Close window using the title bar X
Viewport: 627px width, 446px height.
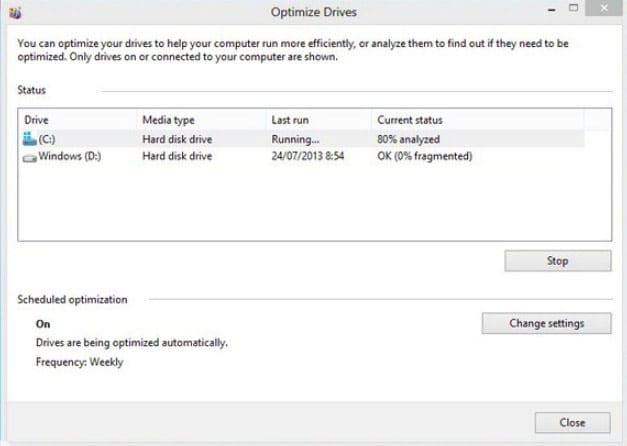tap(604, 8)
